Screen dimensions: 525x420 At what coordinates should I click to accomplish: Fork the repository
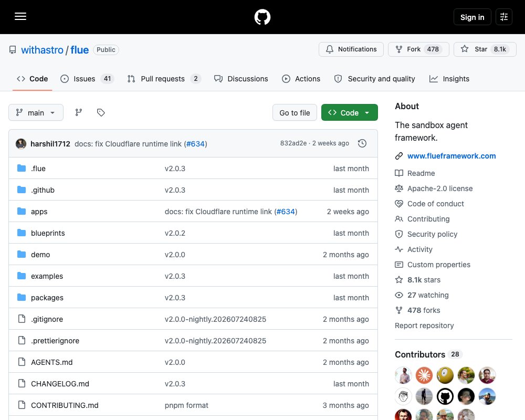click(x=418, y=49)
